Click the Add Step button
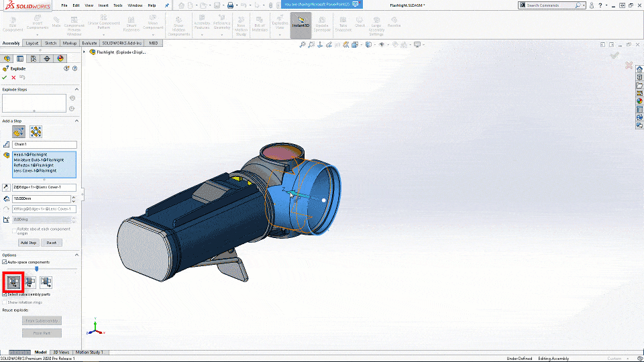Viewport: 644px width, 362px height. click(x=28, y=243)
